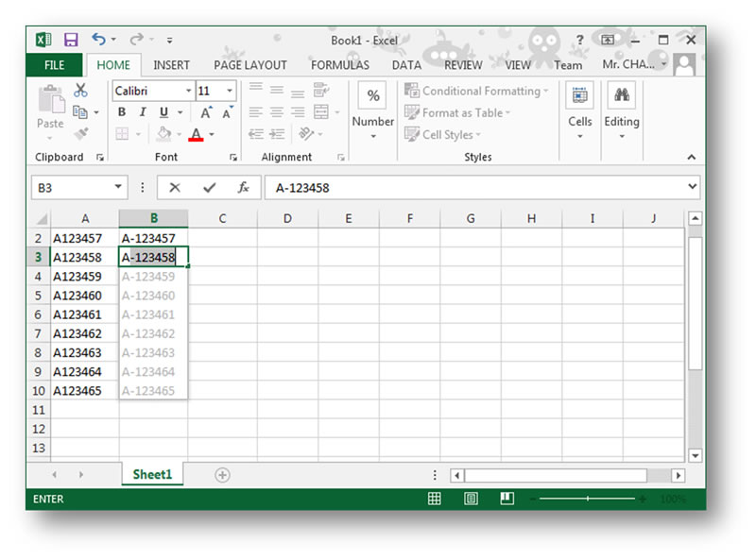Open the FILE menu tab
The height and width of the screenshot is (560, 756).
(x=54, y=65)
